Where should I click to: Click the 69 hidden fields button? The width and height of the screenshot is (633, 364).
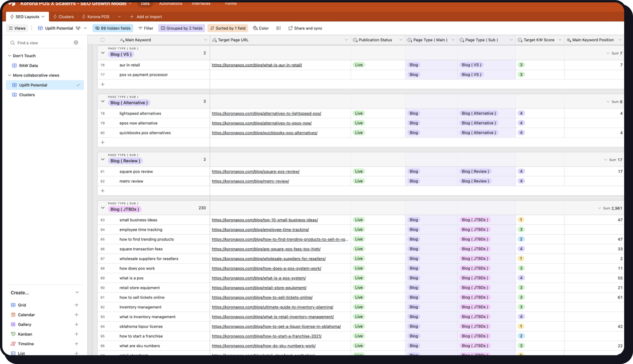point(113,28)
